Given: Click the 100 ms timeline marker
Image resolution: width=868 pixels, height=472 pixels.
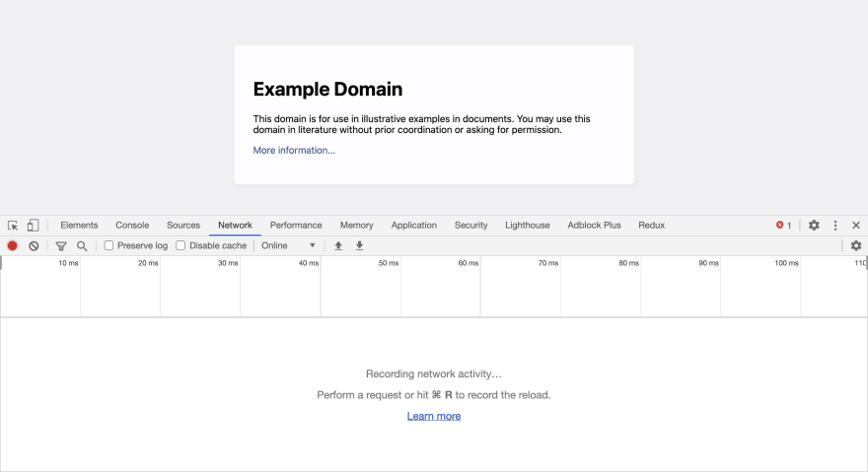Looking at the screenshot, I should pos(786,263).
